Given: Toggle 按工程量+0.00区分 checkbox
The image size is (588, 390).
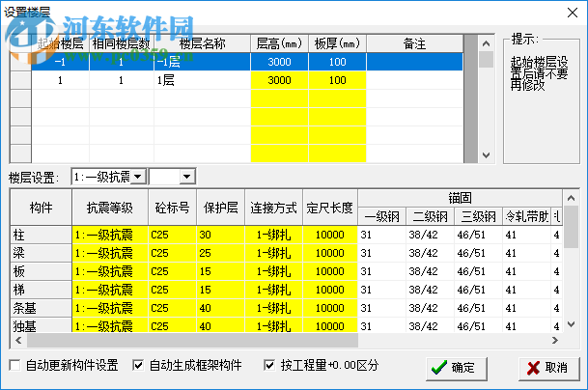Looking at the screenshot, I should coord(268,365).
